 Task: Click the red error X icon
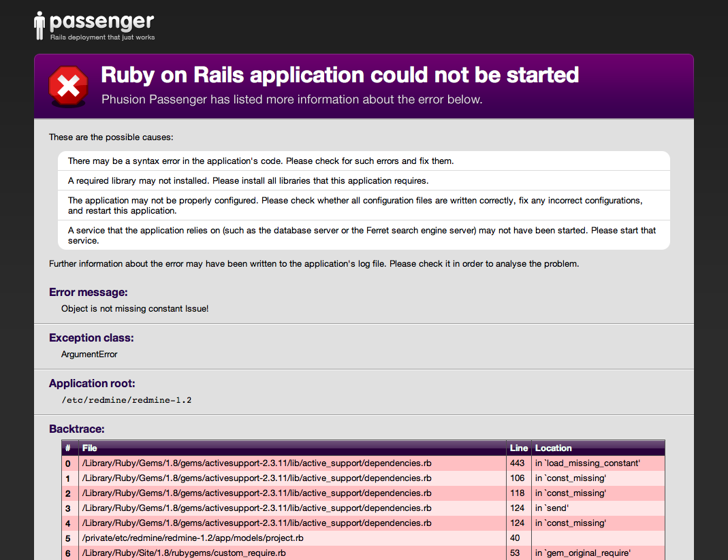click(68, 86)
